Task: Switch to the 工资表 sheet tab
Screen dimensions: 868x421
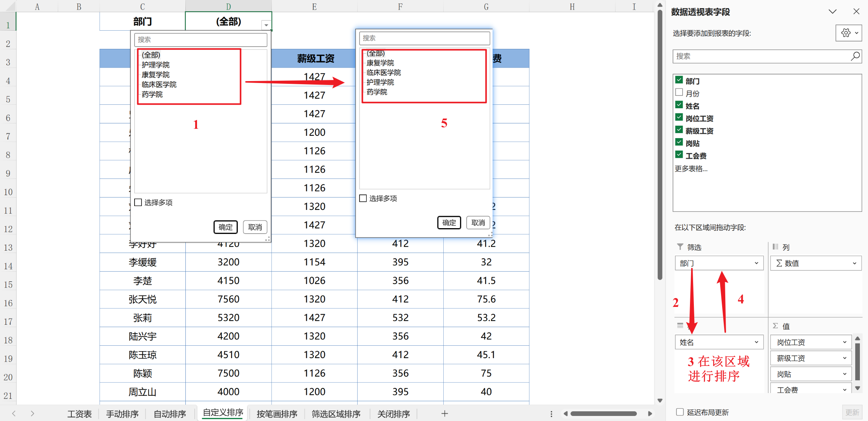Action: click(80, 414)
